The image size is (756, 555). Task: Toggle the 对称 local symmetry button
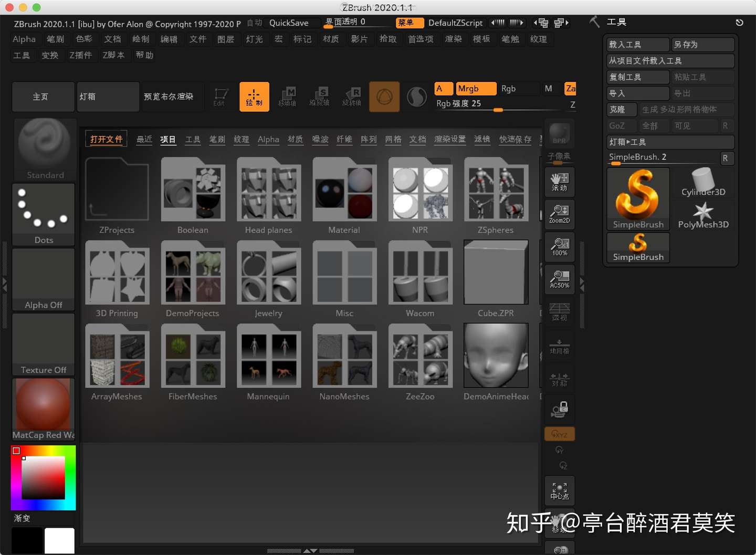click(560, 378)
